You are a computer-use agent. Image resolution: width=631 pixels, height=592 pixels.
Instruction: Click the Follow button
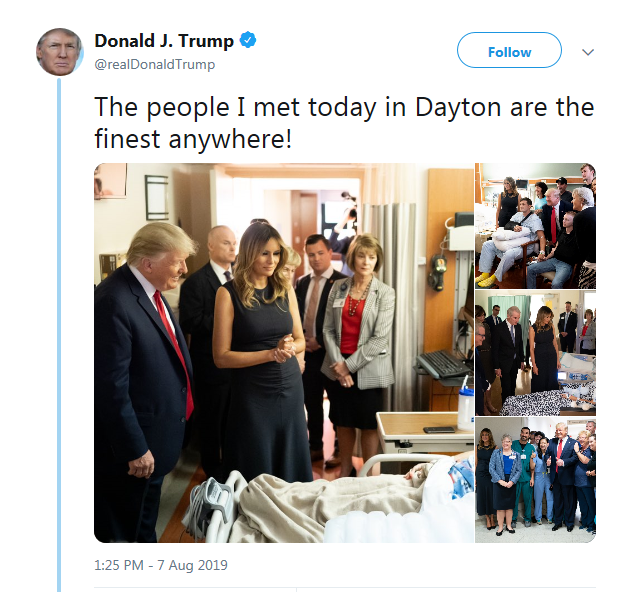tap(509, 50)
